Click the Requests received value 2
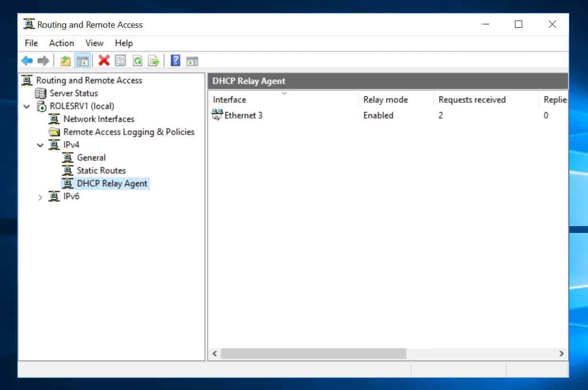The height and width of the screenshot is (390, 588). click(x=441, y=115)
